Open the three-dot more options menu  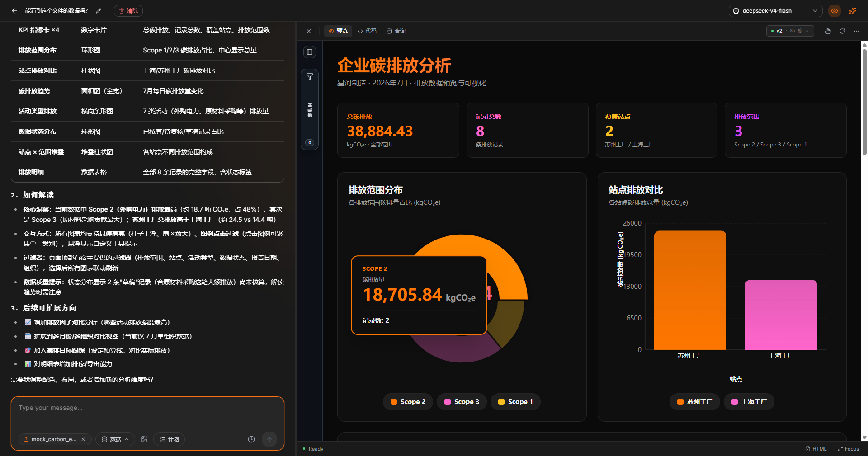pyautogui.click(x=857, y=31)
